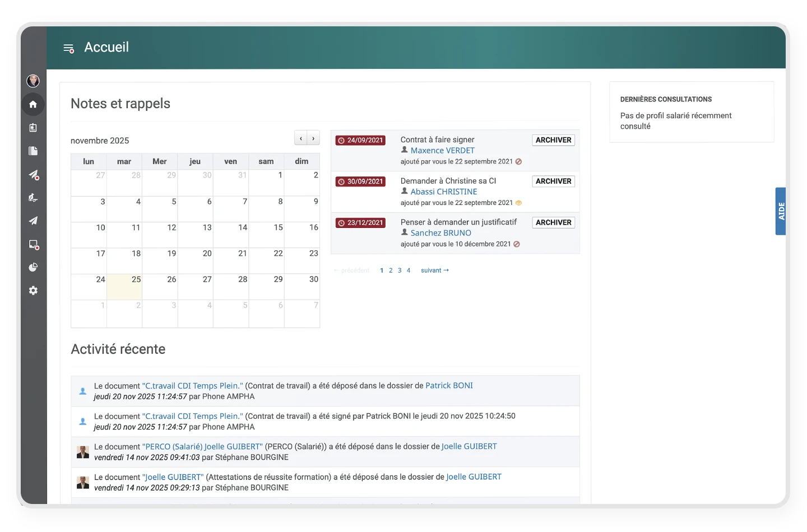Open the signature pen icon in sidebar
Screen dimensions: 807x532
(x=33, y=198)
